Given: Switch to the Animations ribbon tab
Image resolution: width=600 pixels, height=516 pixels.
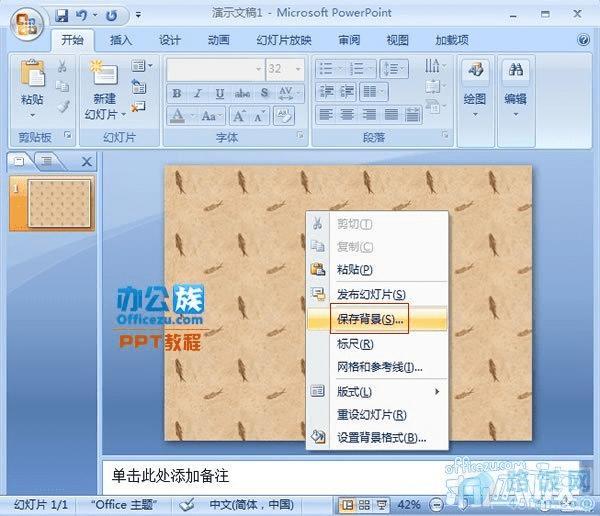Looking at the screenshot, I should click(218, 40).
